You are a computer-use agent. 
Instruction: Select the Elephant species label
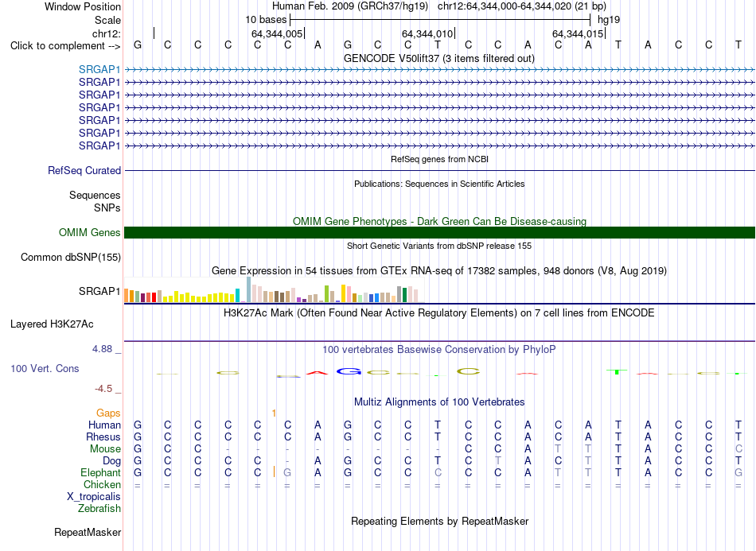pyautogui.click(x=100, y=472)
